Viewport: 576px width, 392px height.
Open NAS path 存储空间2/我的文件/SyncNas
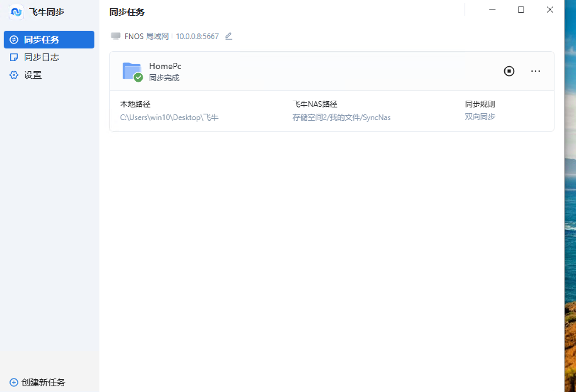341,117
